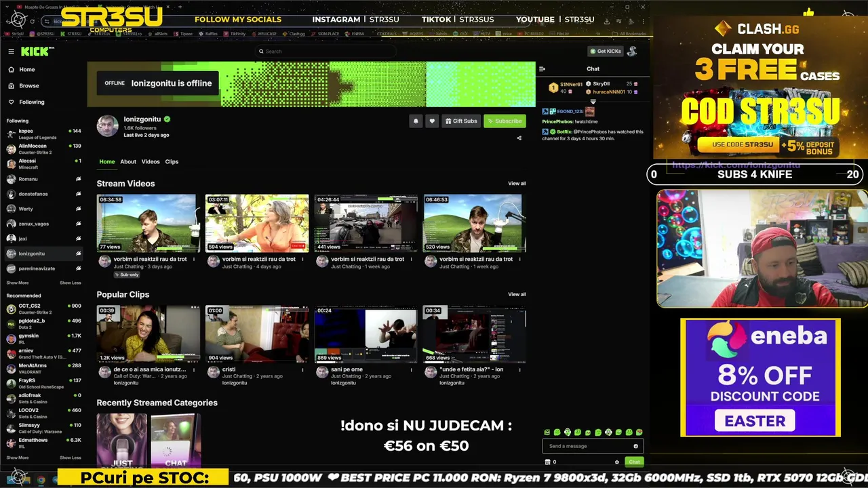
Task: Click the green Chat send button
Action: coord(634,462)
